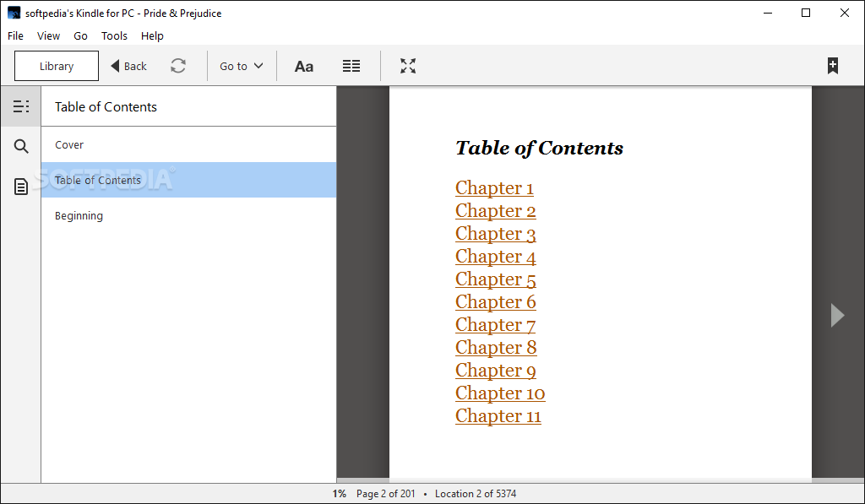Select Cover in the contents list

click(x=188, y=144)
